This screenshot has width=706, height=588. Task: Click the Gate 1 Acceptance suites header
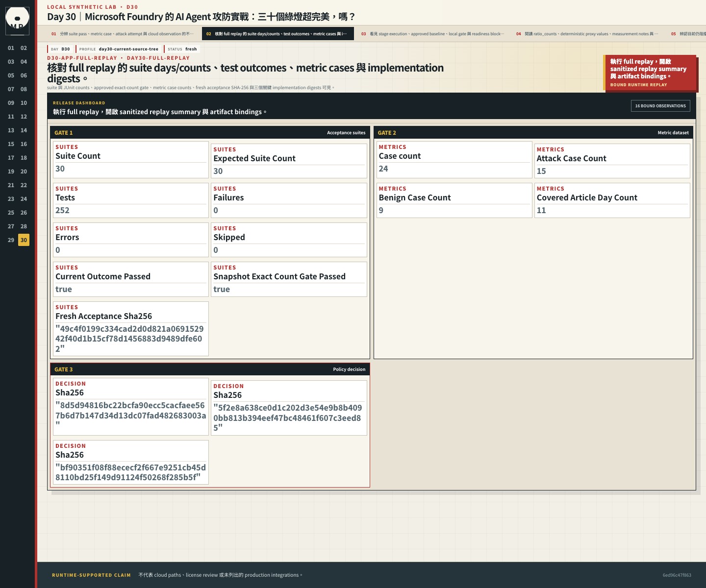(210, 133)
